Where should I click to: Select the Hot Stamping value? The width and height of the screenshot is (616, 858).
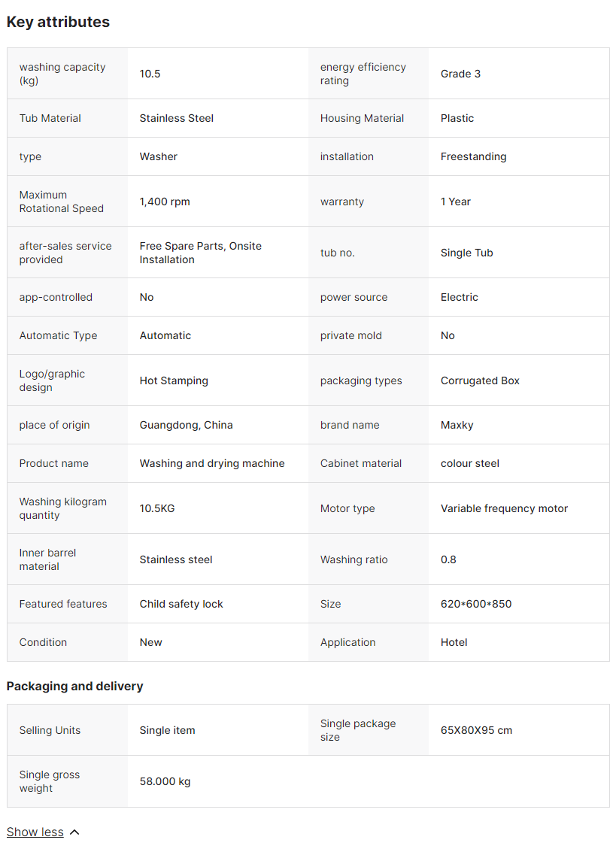click(174, 380)
